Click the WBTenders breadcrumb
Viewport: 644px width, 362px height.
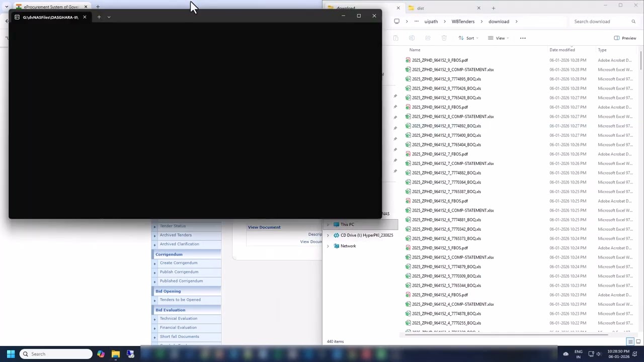(x=463, y=22)
